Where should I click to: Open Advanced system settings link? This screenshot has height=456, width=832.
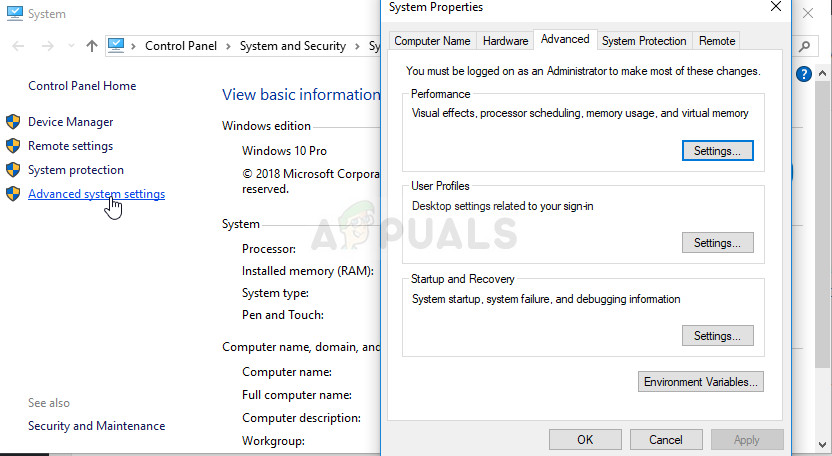click(x=97, y=194)
